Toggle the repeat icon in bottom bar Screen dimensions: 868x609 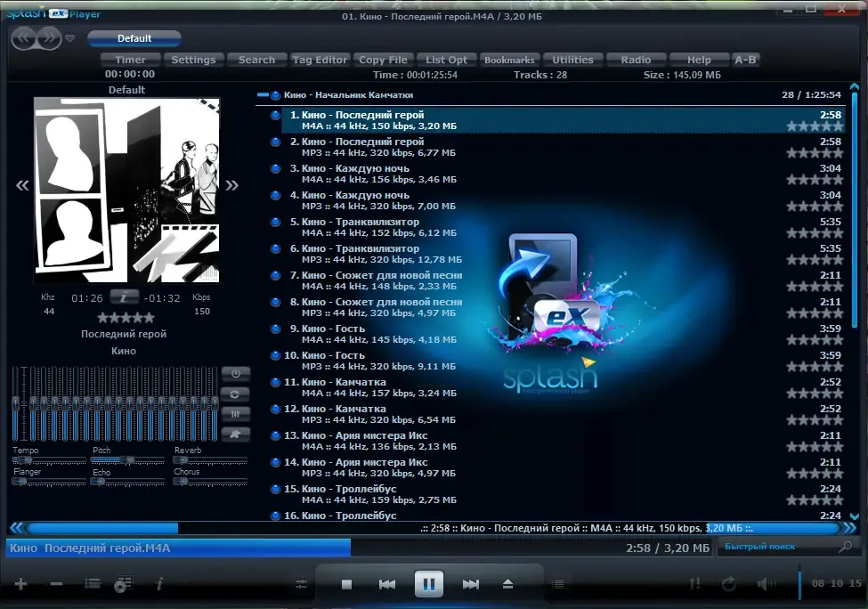pos(729,583)
